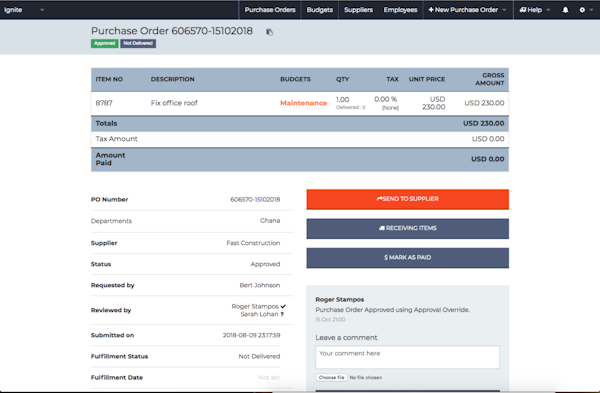Click reviewer Sarah Lohan
This screenshot has width=600, height=393.
coord(262,314)
